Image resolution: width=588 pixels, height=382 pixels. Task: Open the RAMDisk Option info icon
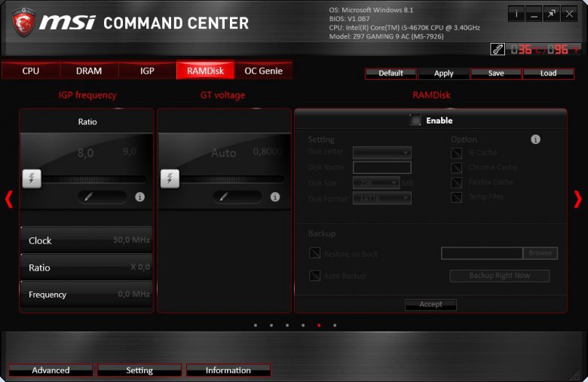535,139
